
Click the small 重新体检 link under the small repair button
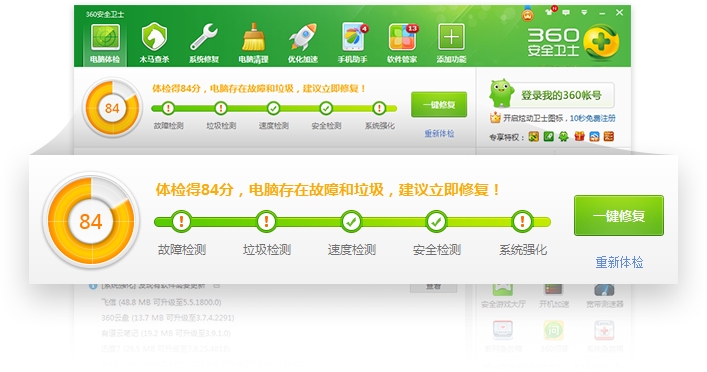click(x=439, y=133)
